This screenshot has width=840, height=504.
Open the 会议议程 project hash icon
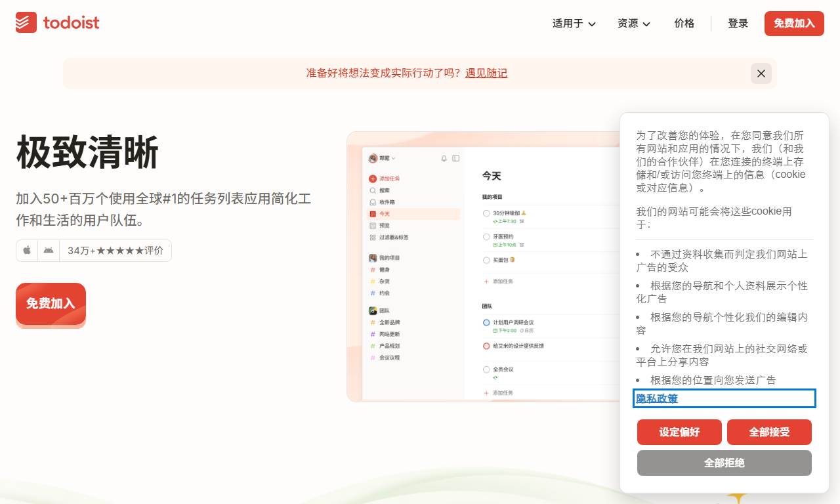373,358
